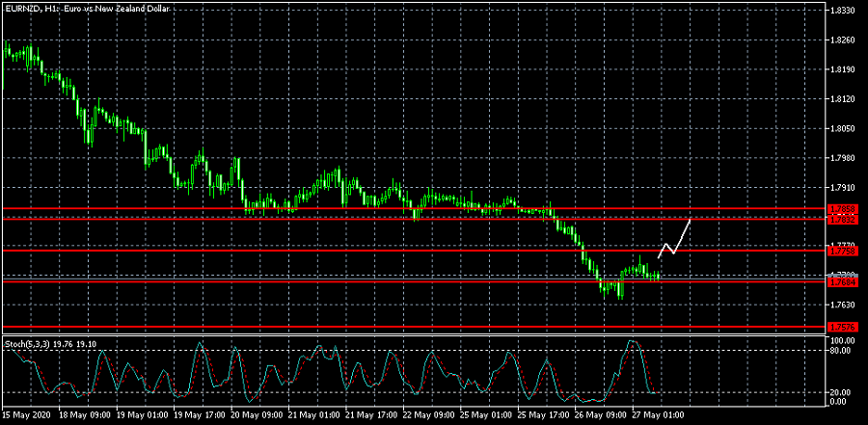Image resolution: width=868 pixels, height=425 pixels.
Task: Select the 1.7684 red price level tag
Action: click(x=844, y=282)
